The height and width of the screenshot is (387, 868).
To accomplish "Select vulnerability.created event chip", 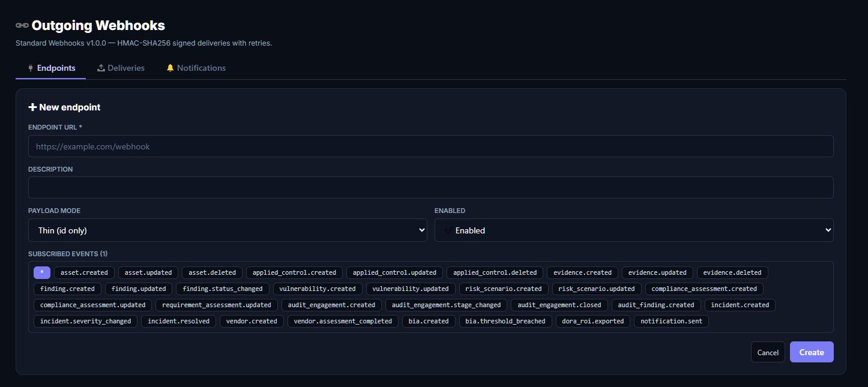I will coord(318,289).
